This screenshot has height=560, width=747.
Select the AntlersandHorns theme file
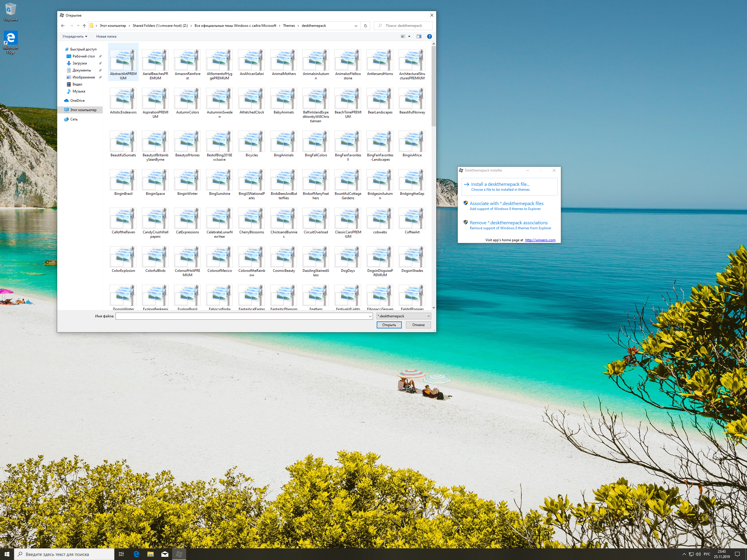[380, 63]
